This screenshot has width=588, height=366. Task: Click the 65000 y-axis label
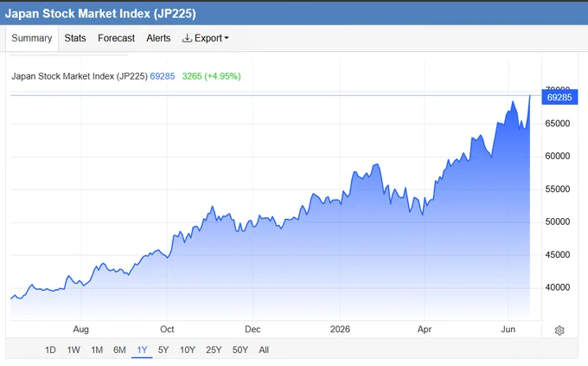557,124
